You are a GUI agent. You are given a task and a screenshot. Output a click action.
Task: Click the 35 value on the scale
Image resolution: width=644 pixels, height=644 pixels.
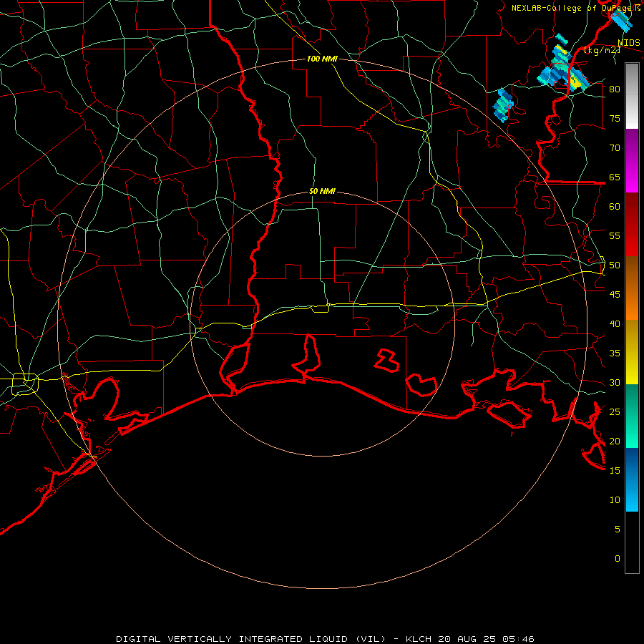coord(615,353)
